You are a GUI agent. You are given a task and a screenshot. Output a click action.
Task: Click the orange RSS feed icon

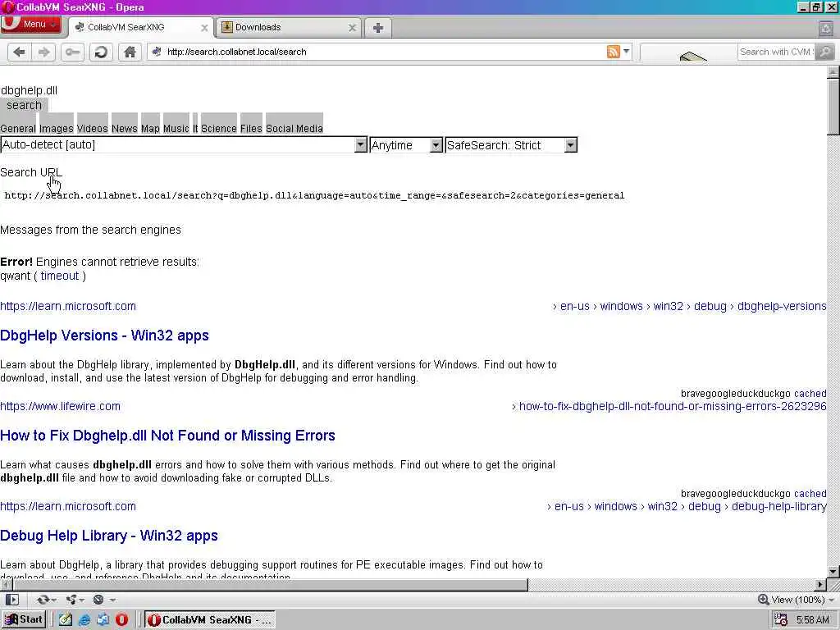614,52
